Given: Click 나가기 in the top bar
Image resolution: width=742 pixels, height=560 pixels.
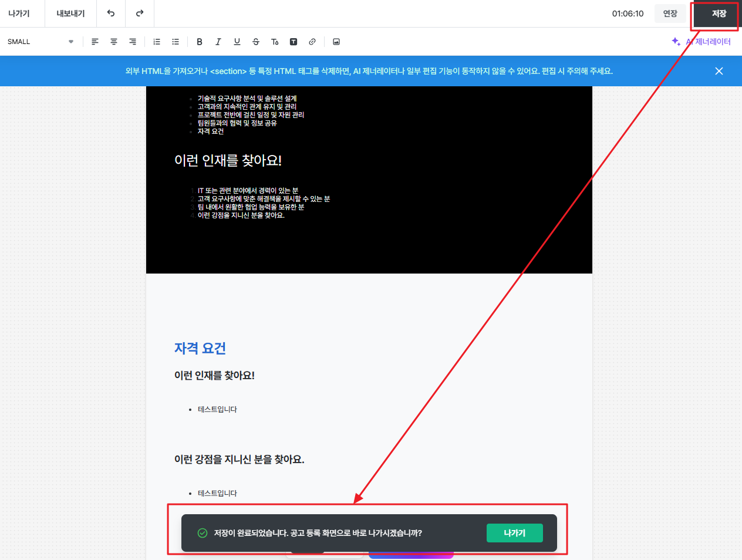Looking at the screenshot, I should 19,14.
